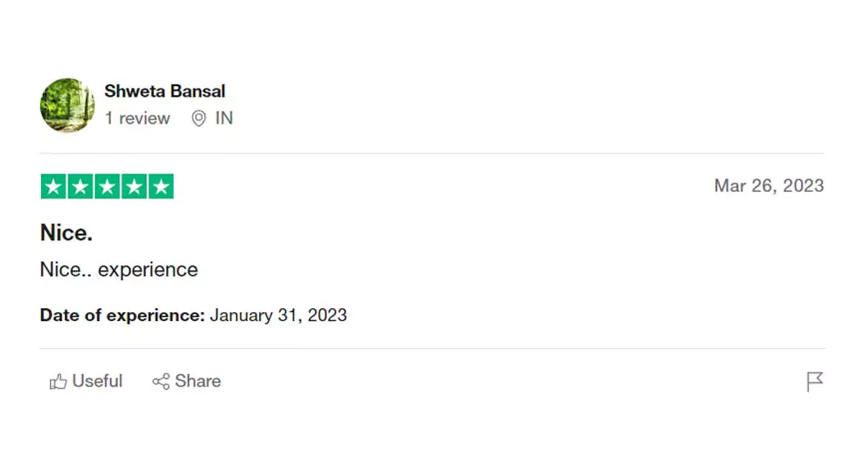Click the fifth green rating star
The height and width of the screenshot is (458, 868).
(x=161, y=187)
